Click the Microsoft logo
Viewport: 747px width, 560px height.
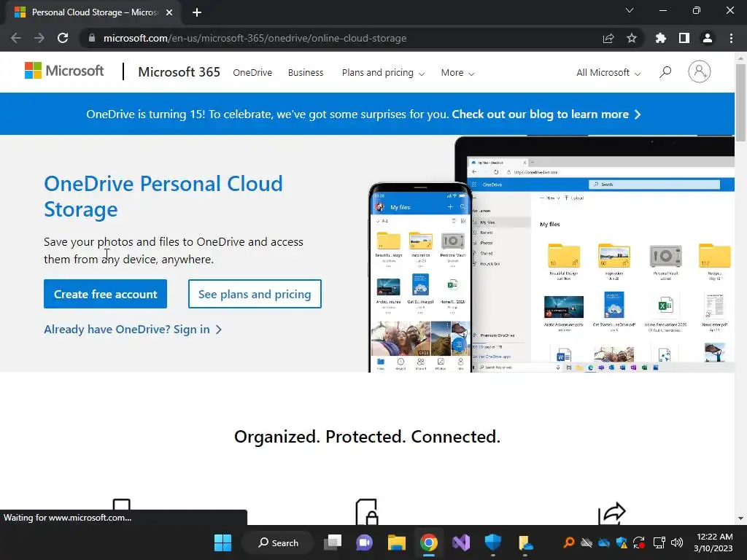click(64, 71)
